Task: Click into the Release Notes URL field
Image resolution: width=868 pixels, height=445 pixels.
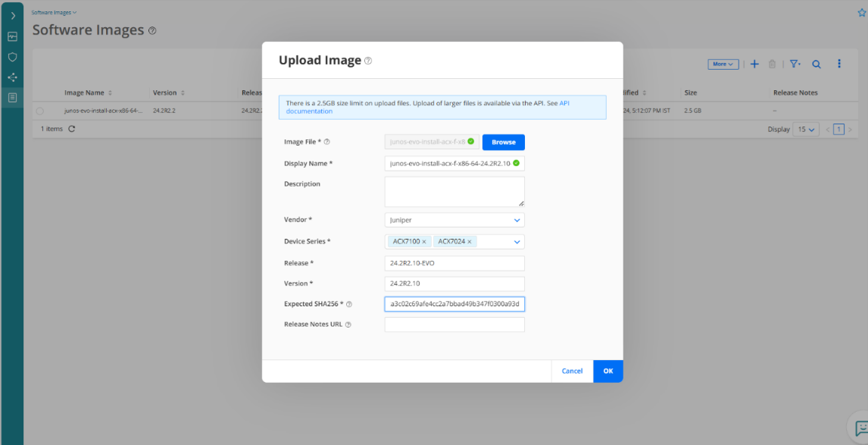Action: [454, 324]
